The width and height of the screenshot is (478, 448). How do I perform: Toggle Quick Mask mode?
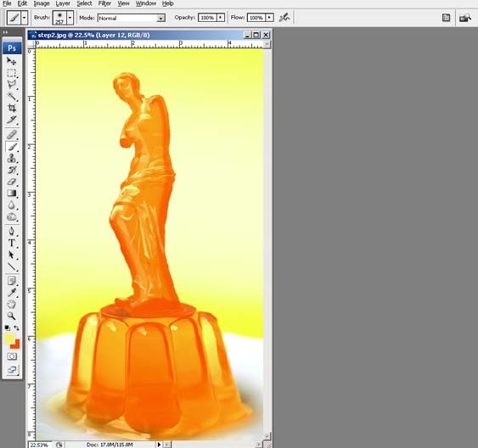(x=12, y=356)
